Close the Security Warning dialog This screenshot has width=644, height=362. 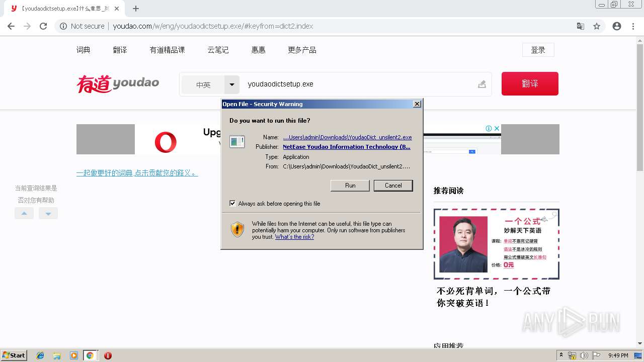coord(417,104)
